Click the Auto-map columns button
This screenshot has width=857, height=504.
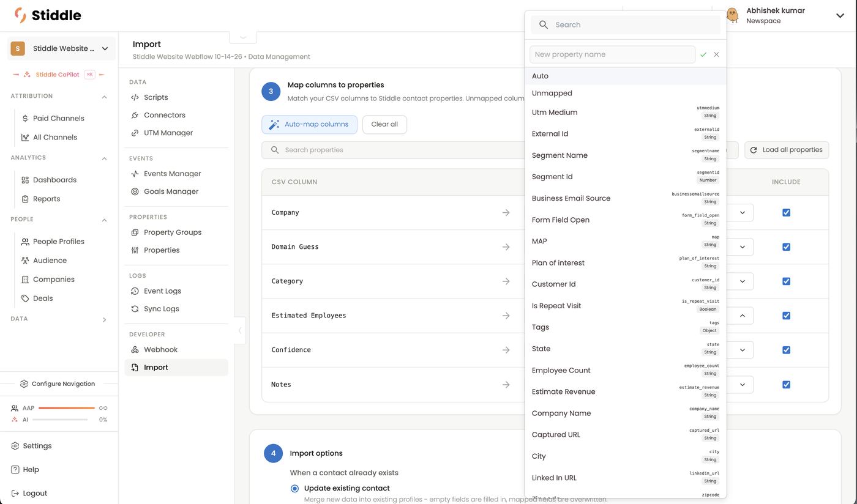(x=309, y=124)
